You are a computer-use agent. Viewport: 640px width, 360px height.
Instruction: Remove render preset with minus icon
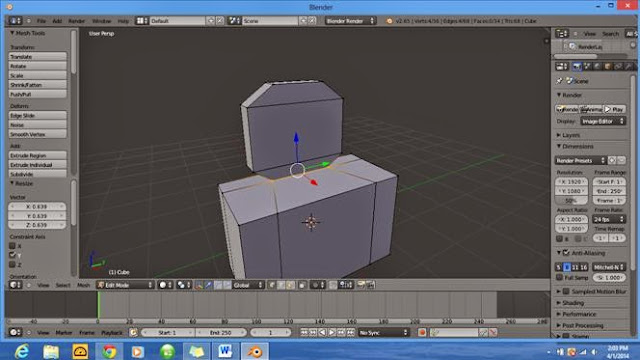coord(621,160)
